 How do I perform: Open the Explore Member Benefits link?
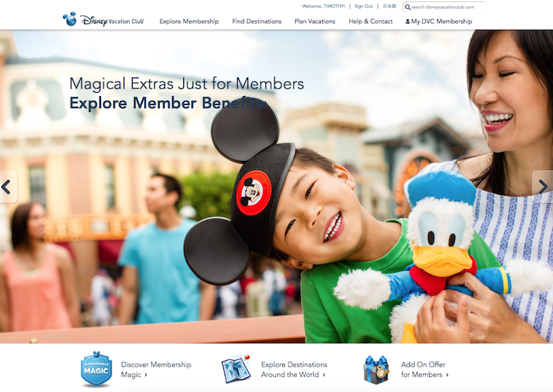tap(168, 103)
